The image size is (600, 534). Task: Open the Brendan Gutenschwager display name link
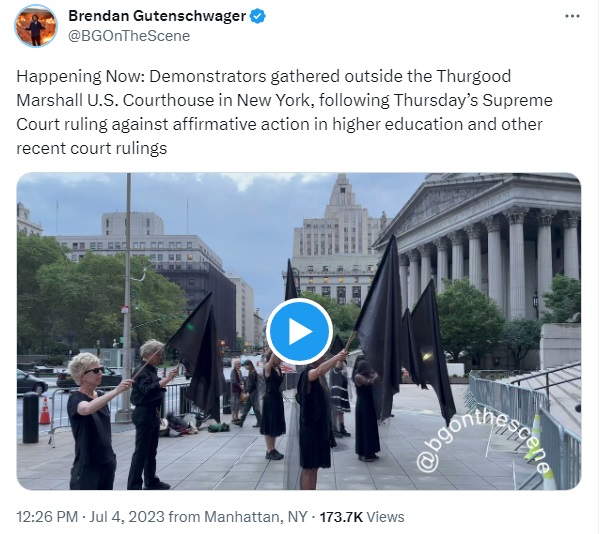pos(157,16)
